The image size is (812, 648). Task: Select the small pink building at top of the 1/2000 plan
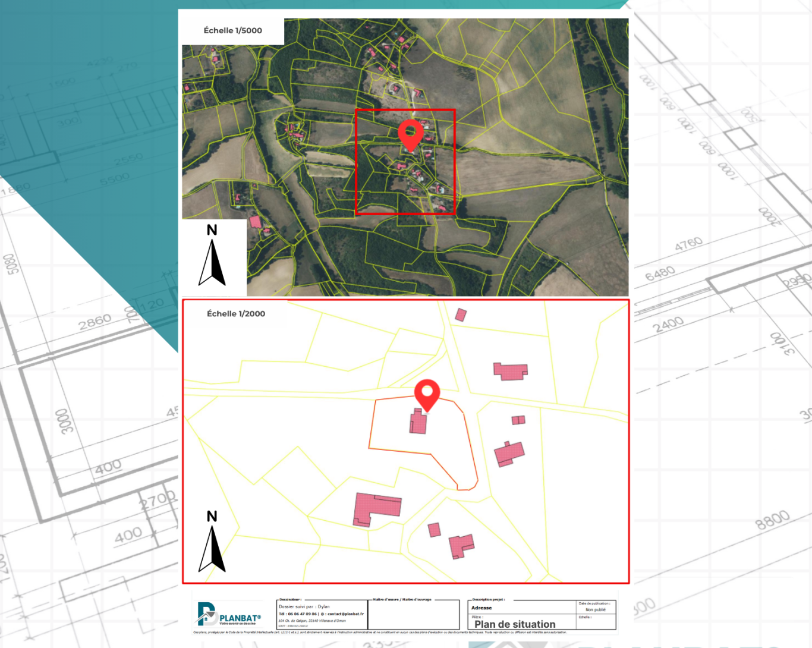click(461, 314)
